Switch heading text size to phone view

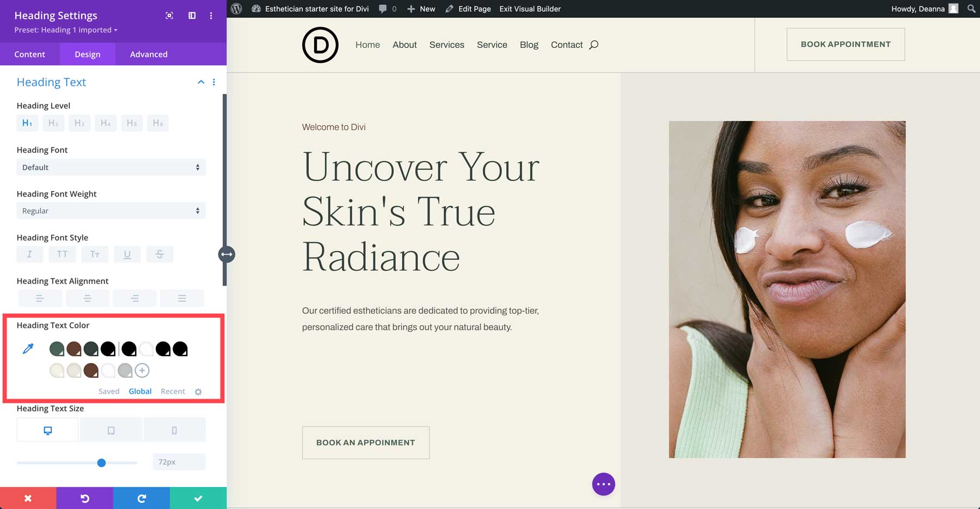pos(174,429)
